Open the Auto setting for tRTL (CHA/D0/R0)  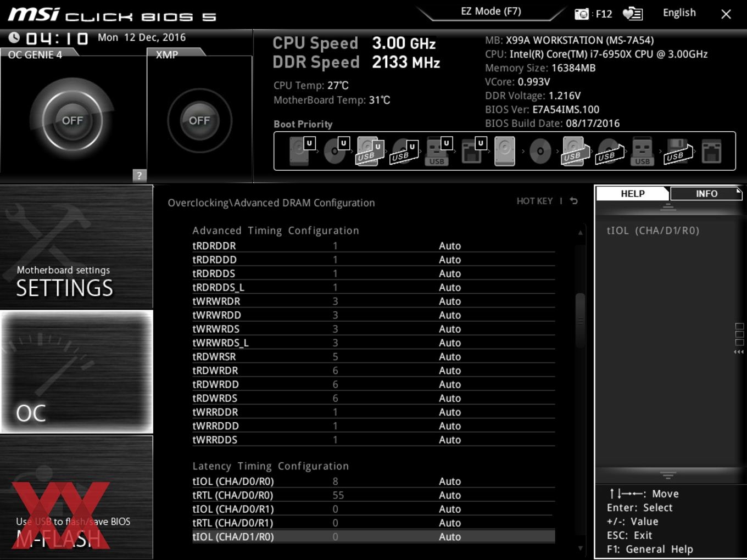click(450, 495)
